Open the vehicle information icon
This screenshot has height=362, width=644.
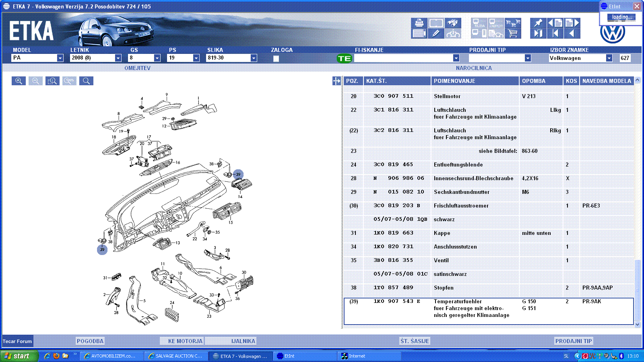point(453,33)
